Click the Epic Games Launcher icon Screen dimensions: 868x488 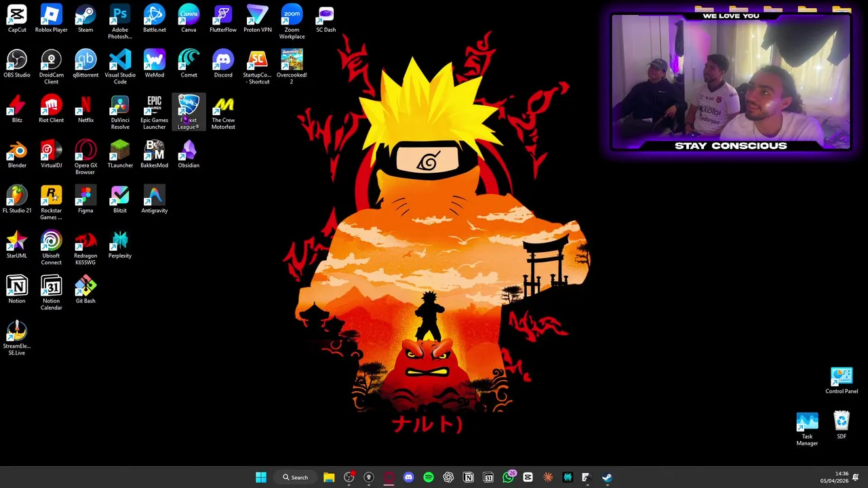[154, 113]
